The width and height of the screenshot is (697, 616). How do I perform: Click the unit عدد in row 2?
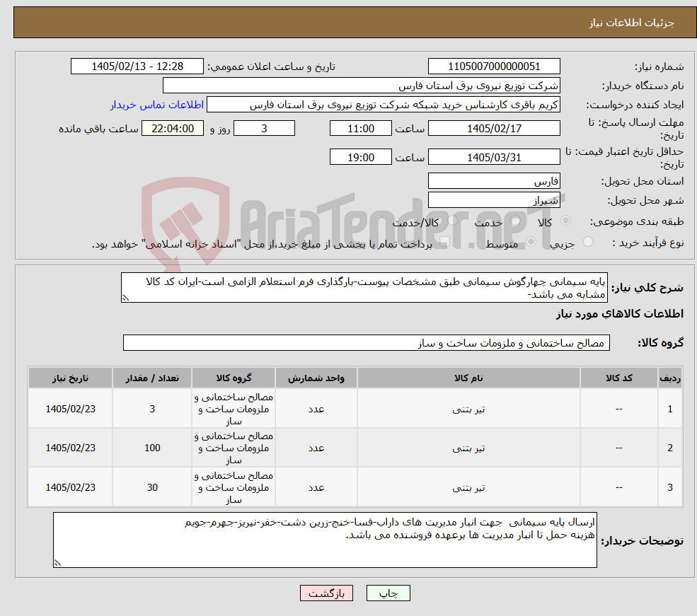pyautogui.click(x=316, y=448)
